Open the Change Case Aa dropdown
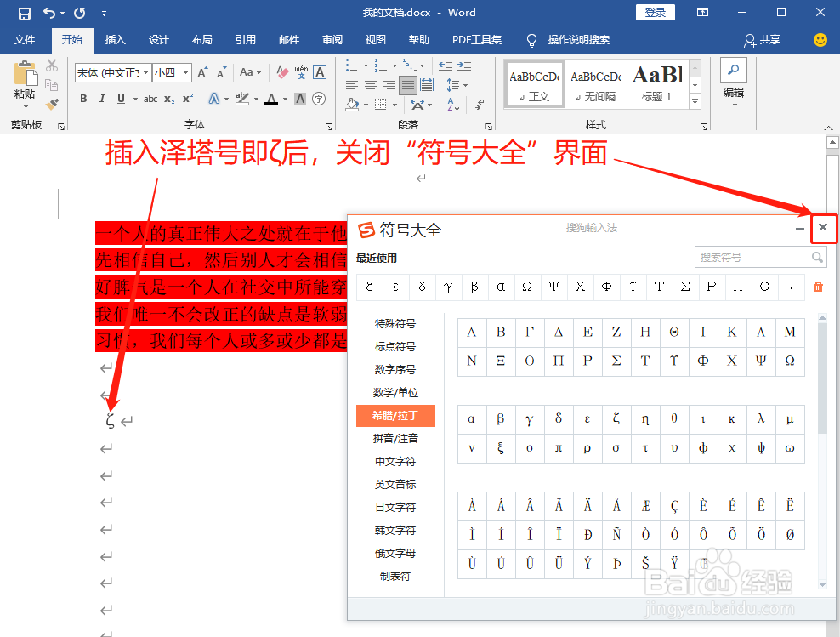The image size is (840, 637). click(x=250, y=72)
